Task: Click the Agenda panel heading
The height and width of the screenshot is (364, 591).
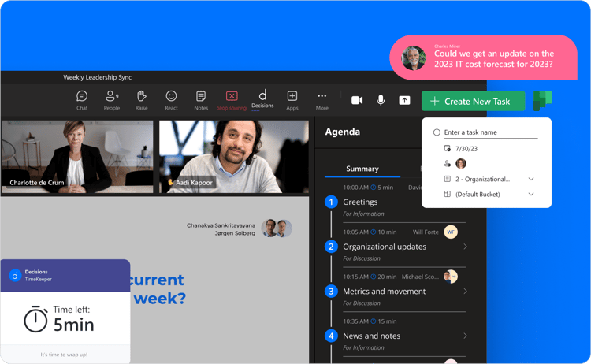Action: (342, 132)
